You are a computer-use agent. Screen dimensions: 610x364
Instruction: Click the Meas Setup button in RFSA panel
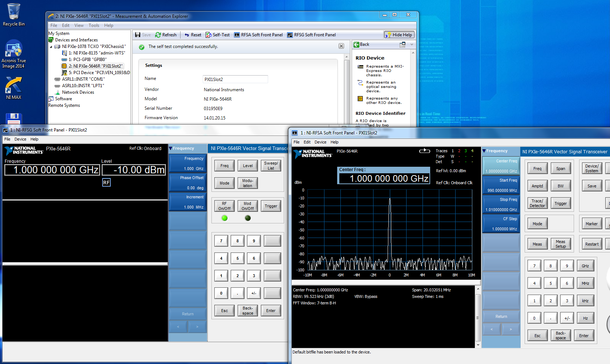(x=561, y=244)
